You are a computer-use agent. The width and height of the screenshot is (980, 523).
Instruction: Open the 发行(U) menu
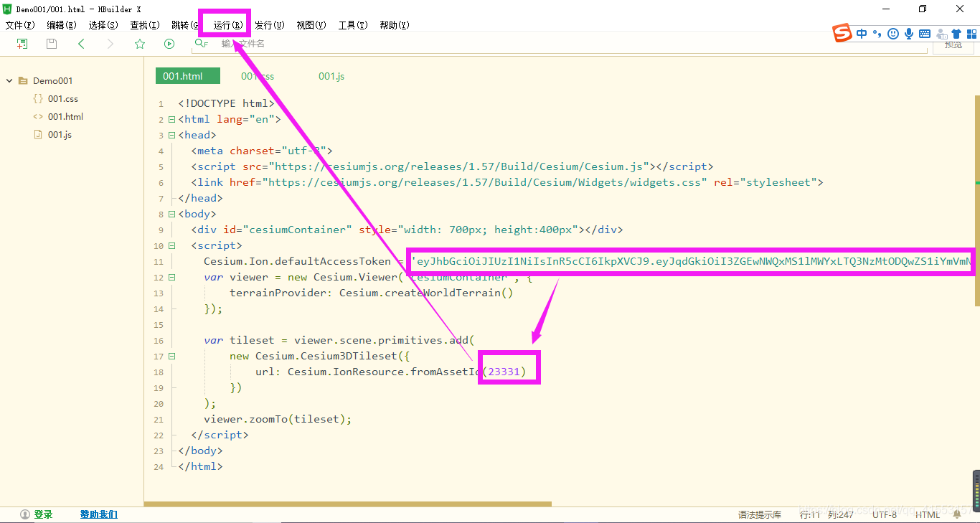(x=270, y=25)
